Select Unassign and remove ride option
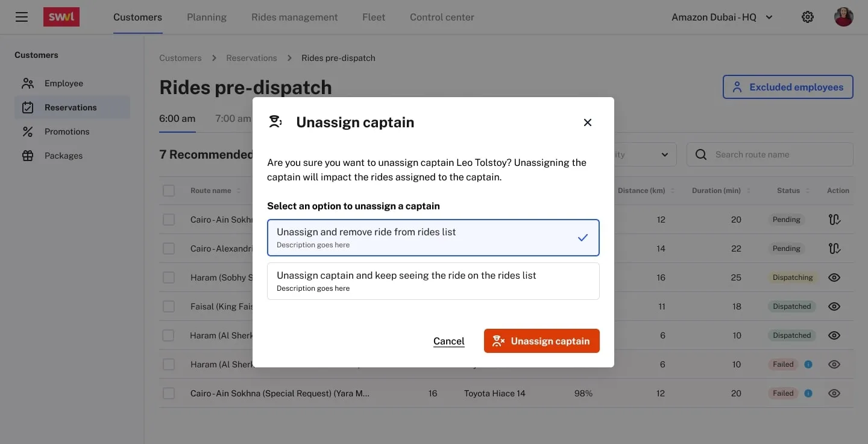Image resolution: width=868 pixels, height=444 pixels. [433, 238]
